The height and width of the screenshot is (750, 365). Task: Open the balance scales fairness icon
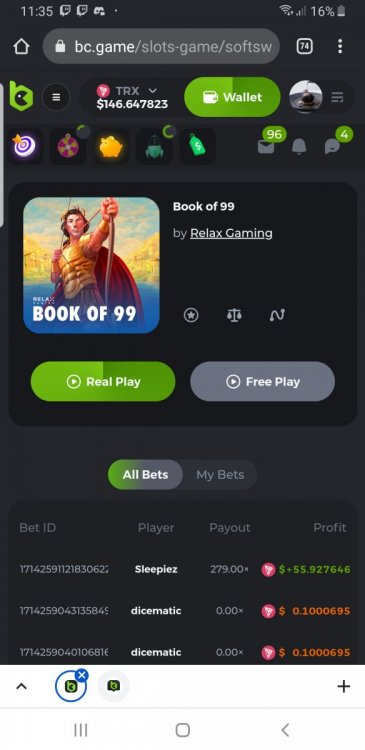(234, 315)
